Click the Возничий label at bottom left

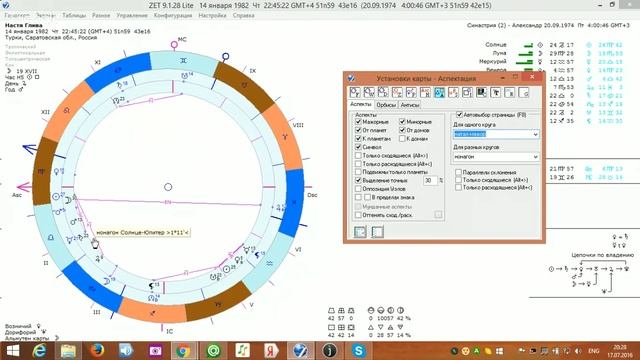point(18,326)
